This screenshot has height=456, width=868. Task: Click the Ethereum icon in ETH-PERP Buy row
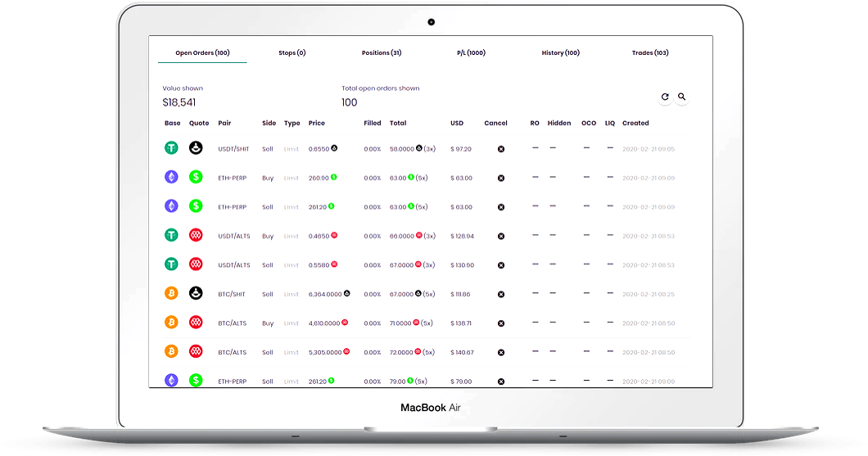172,177
